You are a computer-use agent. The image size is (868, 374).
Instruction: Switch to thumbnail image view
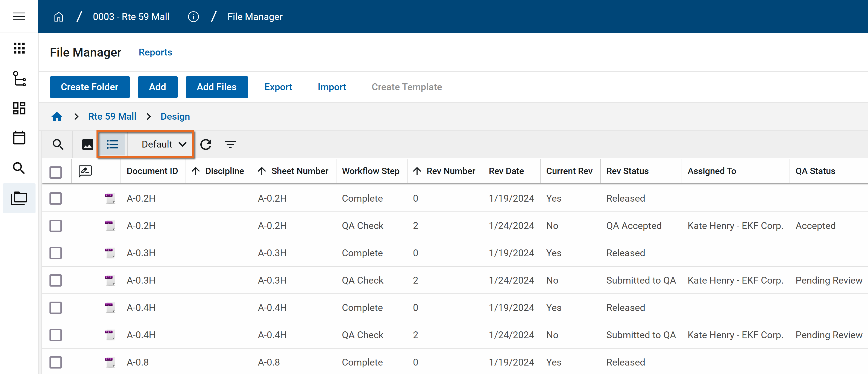point(88,144)
